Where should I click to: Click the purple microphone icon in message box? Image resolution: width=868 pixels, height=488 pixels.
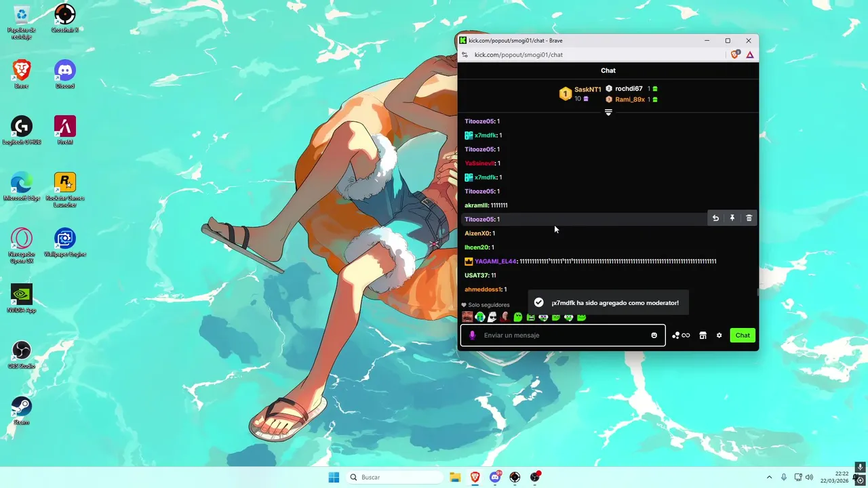473,335
